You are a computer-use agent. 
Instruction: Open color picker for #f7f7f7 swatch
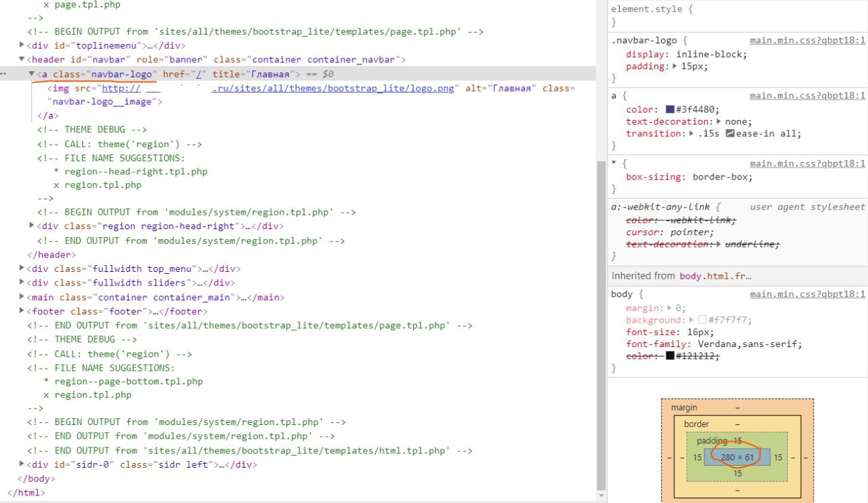tap(703, 320)
